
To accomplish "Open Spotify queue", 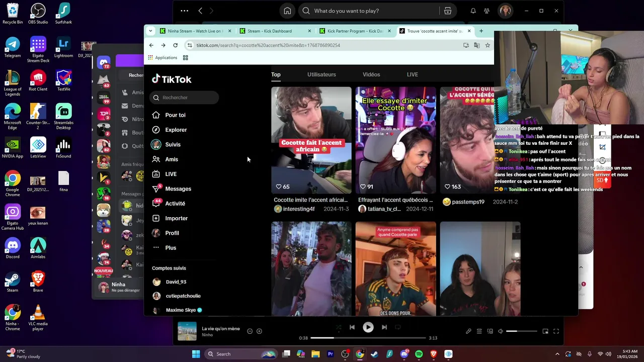I will [x=479, y=331].
